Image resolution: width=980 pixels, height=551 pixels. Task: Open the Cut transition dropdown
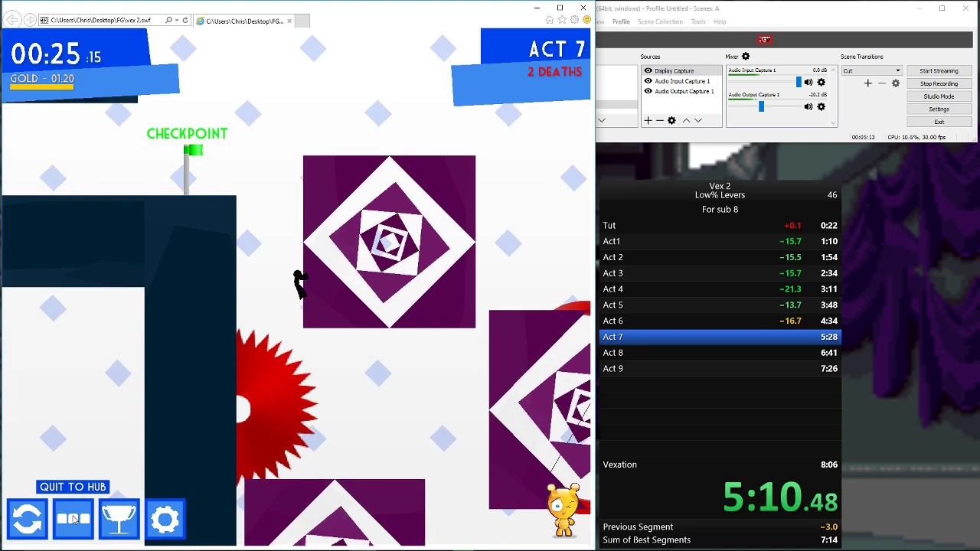(871, 71)
